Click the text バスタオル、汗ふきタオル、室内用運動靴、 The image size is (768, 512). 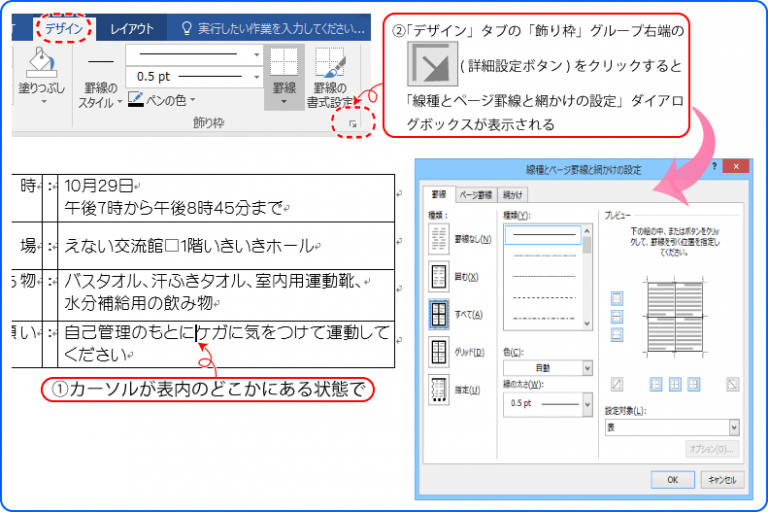tap(213, 281)
